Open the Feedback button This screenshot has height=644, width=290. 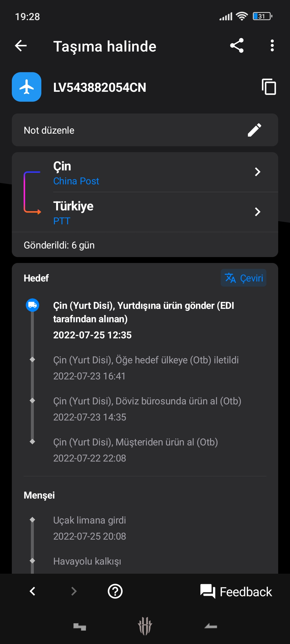click(236, 592)
